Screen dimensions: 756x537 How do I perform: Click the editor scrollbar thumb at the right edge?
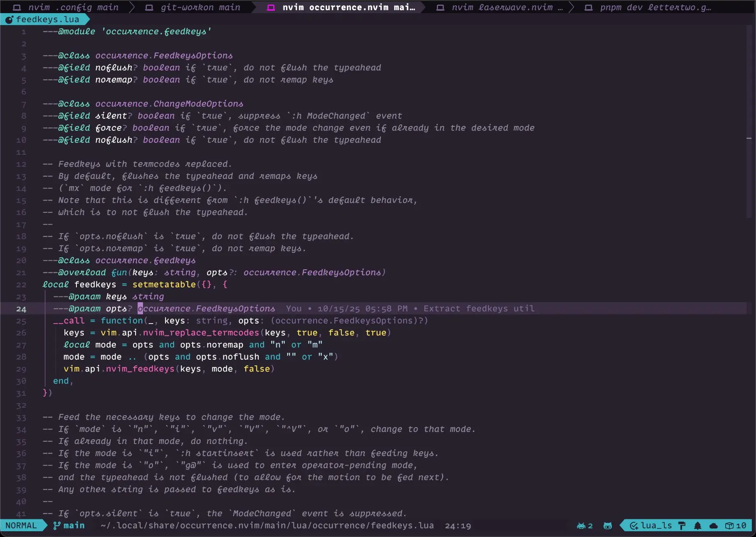coord(749,121)
